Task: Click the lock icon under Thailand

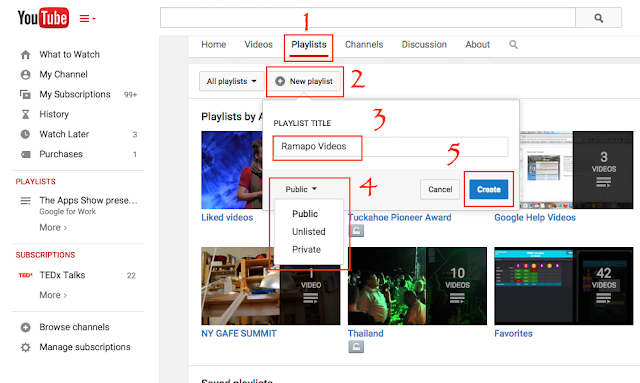Action: coord(356,347)
